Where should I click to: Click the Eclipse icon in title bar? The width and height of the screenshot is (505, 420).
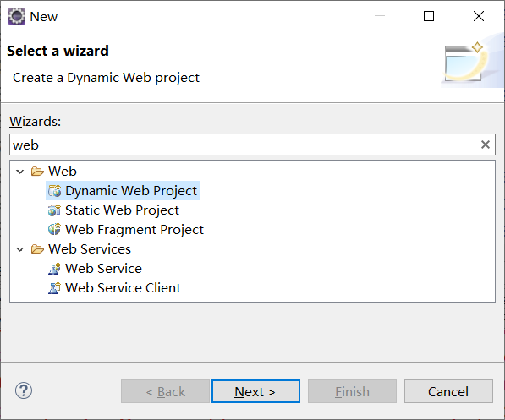click(x=17, y=16)
